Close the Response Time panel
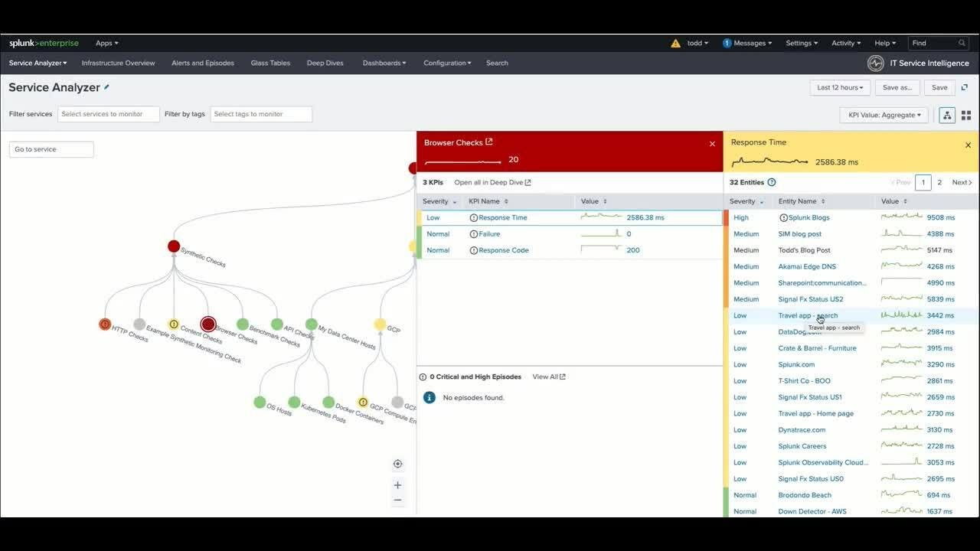This screenshot has width=980, height=551. (968, 145)
